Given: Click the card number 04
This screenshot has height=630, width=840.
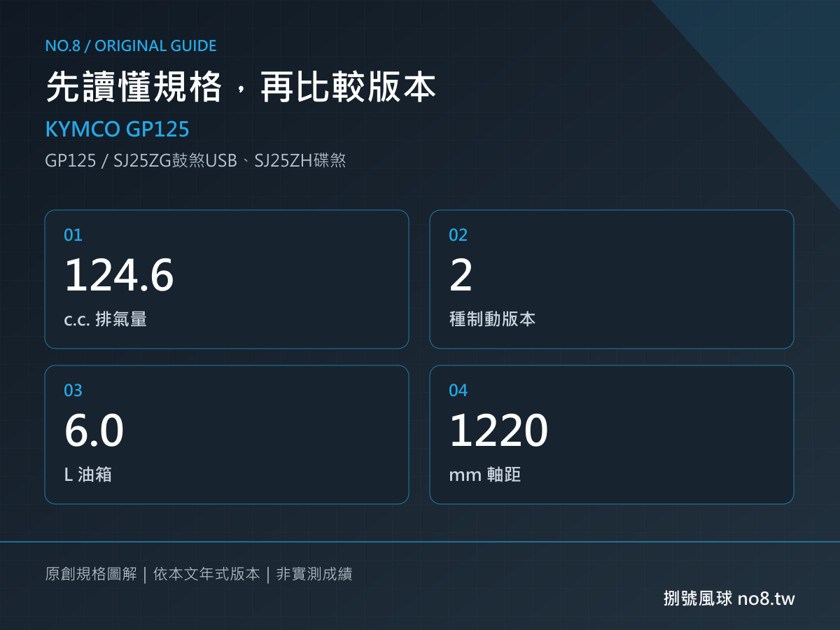Looking at the screenshot, I should (458, 391).
